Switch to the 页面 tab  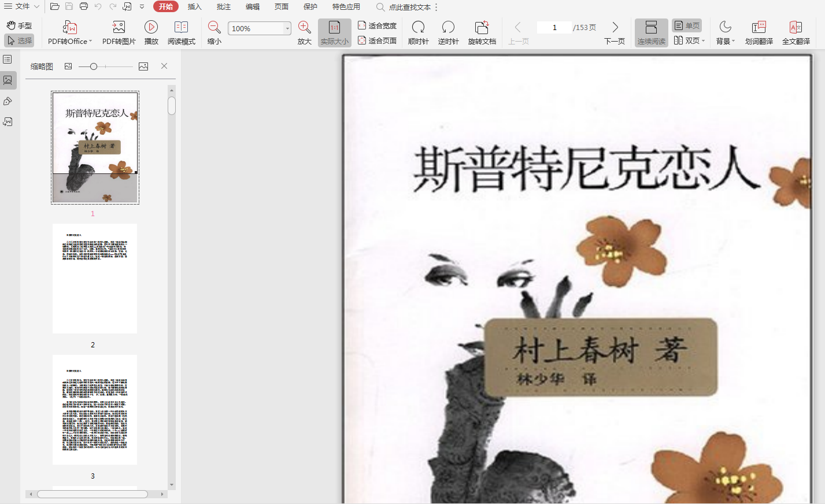(282, 7)
